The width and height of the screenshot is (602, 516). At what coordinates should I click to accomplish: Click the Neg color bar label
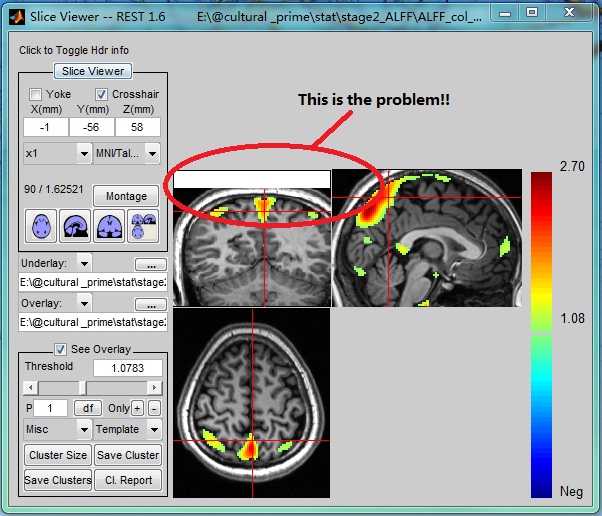(571, 492)
